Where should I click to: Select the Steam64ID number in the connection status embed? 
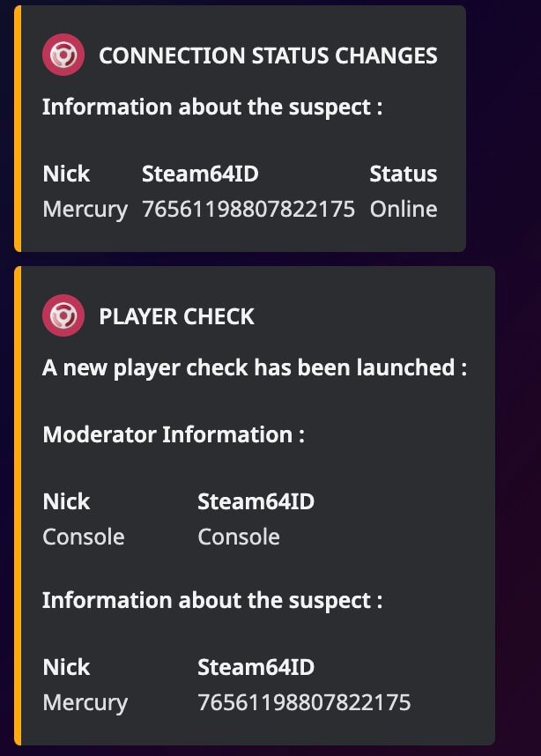click(x=248, y=209)
